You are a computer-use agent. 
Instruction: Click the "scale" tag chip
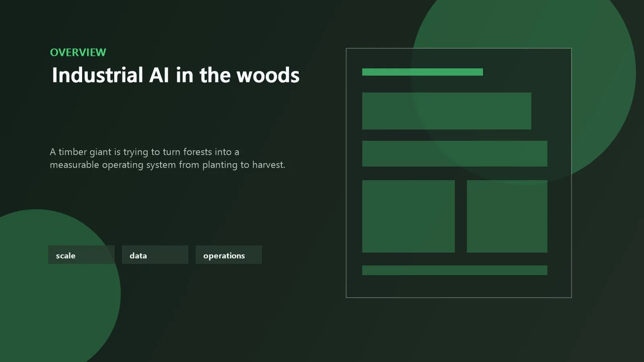[81, 255]
